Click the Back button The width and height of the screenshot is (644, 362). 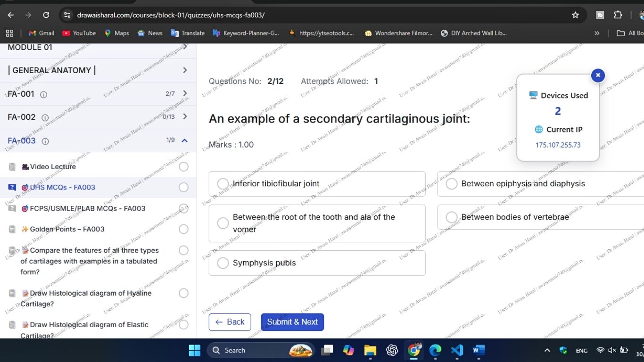(x=230, y=322)
